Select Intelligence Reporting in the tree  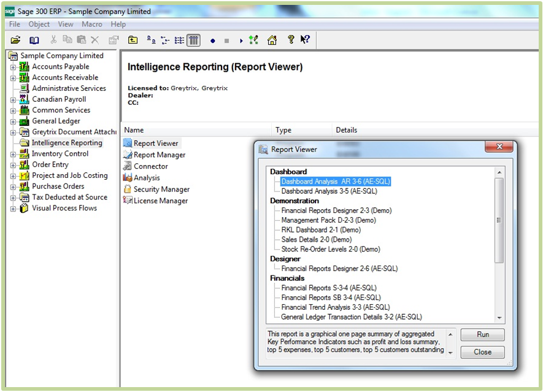point(67,143)
